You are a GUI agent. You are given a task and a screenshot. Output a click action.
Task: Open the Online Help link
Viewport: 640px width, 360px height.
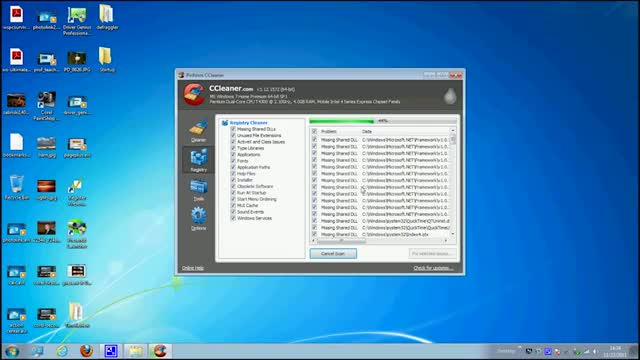click(x=193, y=268)
